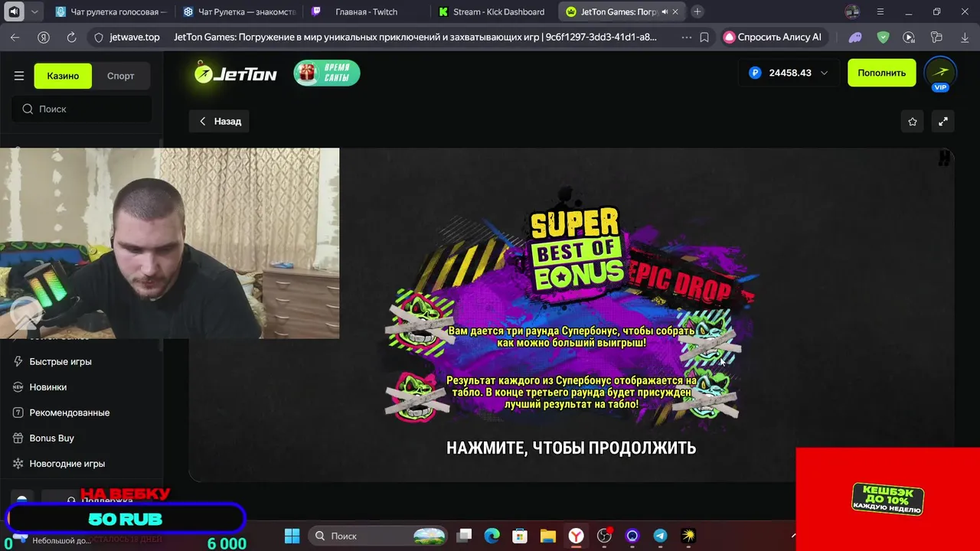Open File Explorer from taskbar

[x=547, y=536]
